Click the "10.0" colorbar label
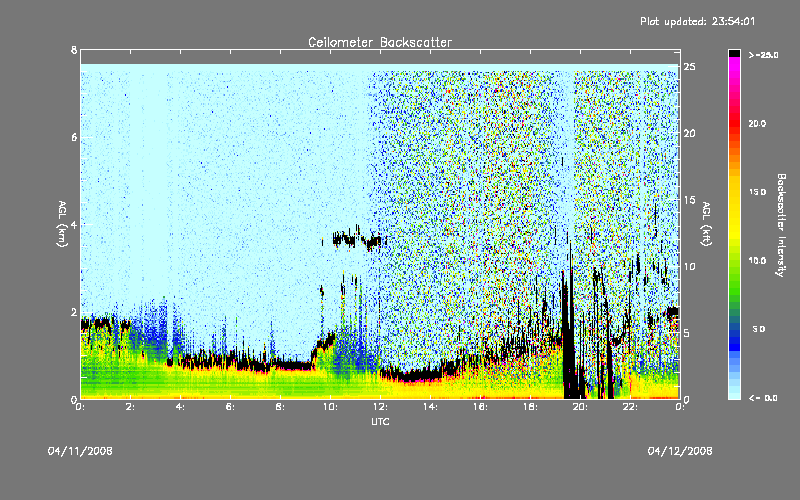 [x=757, y=260]
